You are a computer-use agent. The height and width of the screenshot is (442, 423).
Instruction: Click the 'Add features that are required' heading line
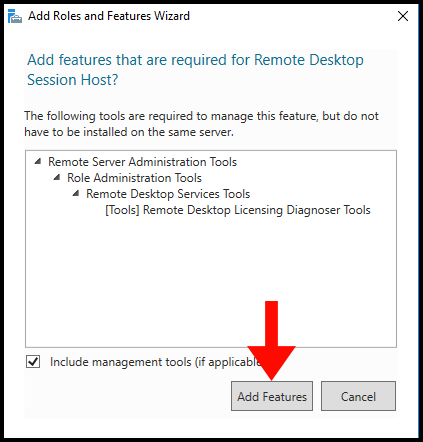tap(195, 60)
